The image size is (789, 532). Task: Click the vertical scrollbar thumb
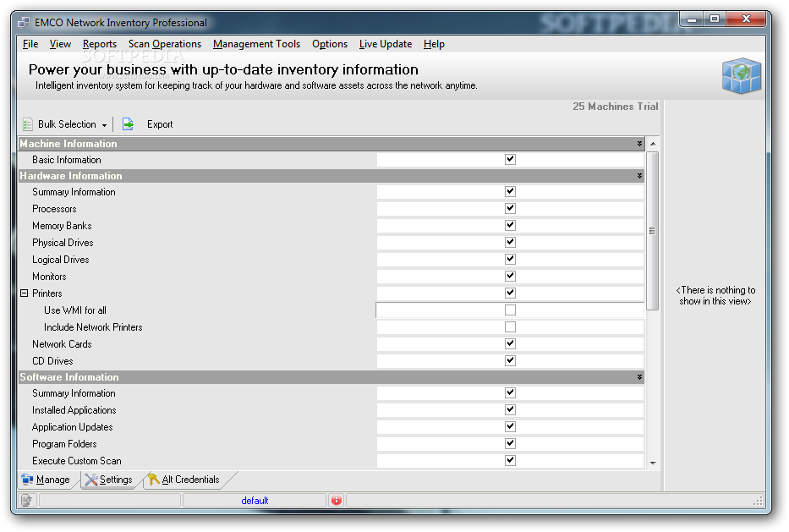[653, 231]
